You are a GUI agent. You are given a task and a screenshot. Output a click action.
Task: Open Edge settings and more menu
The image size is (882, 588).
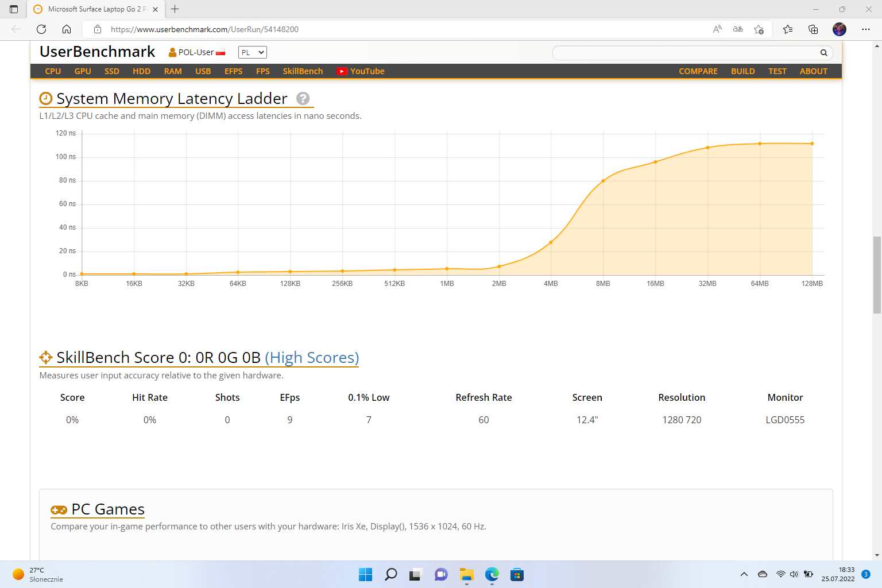point(866,29)
